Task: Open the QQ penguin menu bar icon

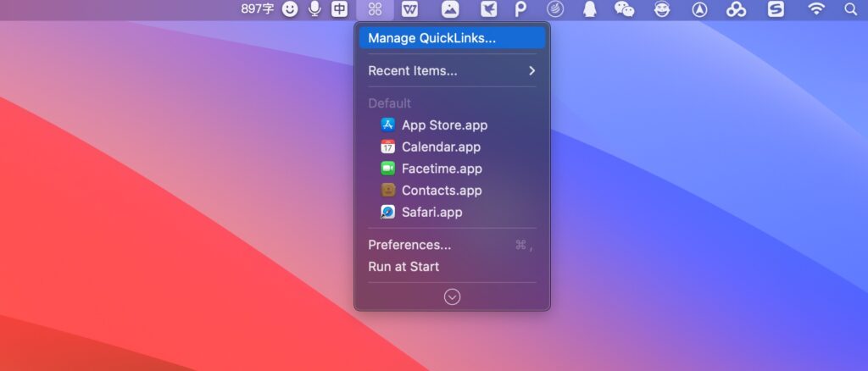Action: tap(590, 8)
